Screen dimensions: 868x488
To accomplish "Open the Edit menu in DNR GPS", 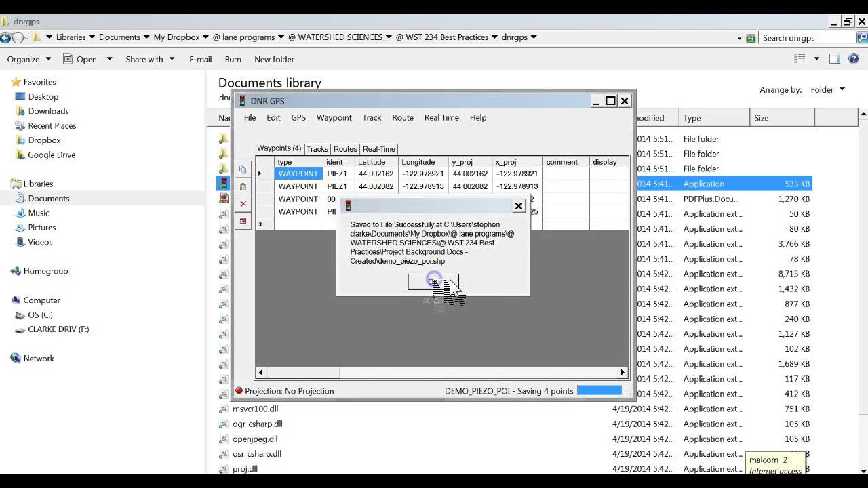I will (273, 117).
